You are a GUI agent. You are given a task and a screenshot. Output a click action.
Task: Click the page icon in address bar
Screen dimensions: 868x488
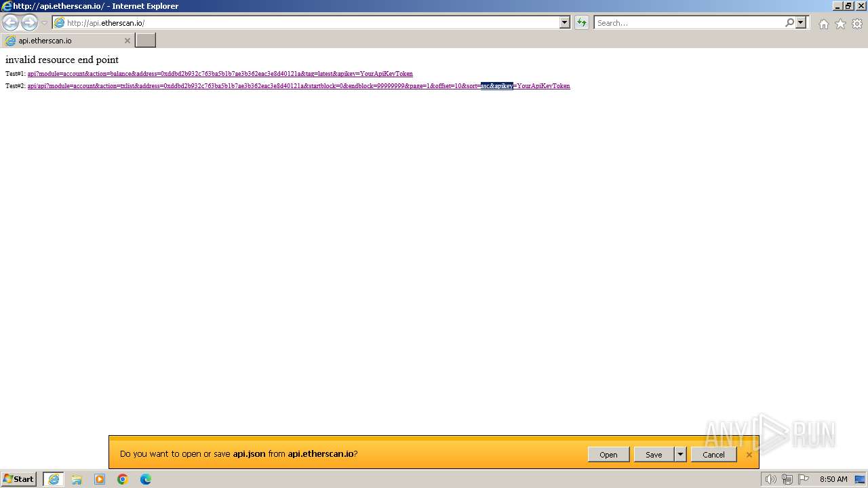59,22
